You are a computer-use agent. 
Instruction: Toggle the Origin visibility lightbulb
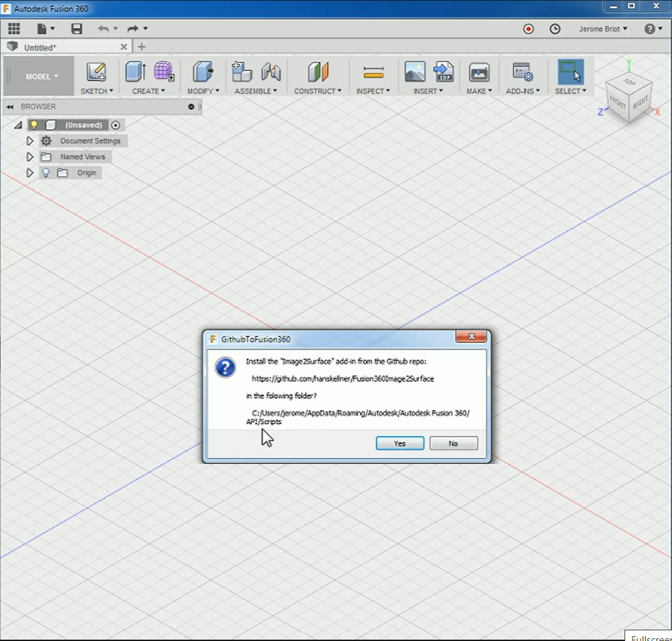point(45,172)
